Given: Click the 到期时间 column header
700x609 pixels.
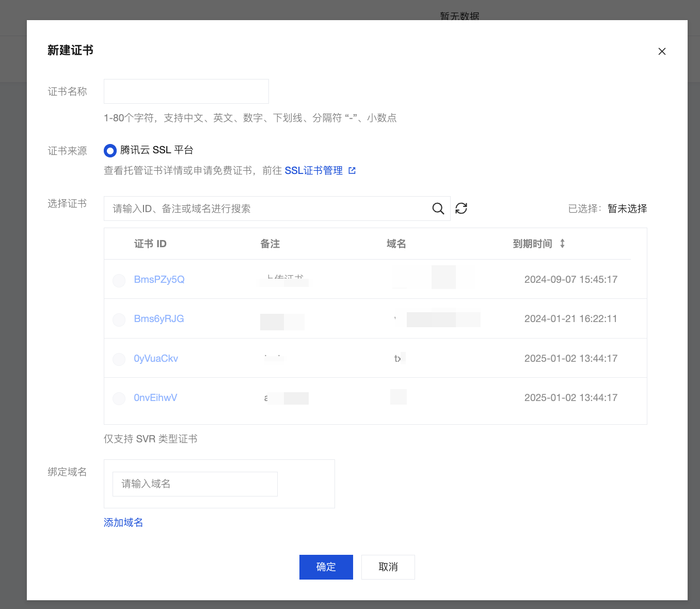Looking at the screenshot, I should click(532, 244).
